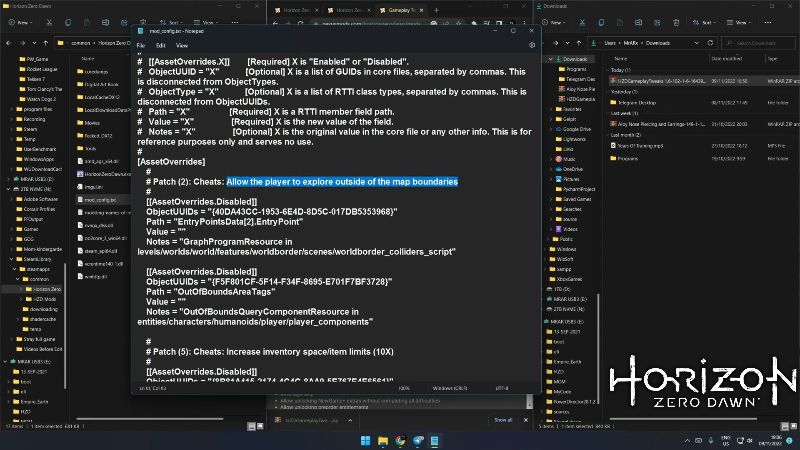Open Windows Start menu
The height and width of the screenshot is (450, 800).
click(x=366, y=441)
